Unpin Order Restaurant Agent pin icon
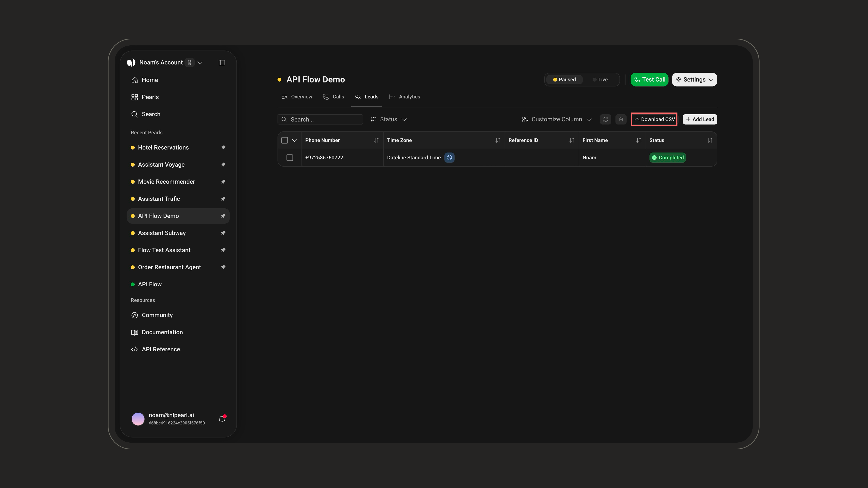The height and width of the screenshot is (488, 868). 223,267
